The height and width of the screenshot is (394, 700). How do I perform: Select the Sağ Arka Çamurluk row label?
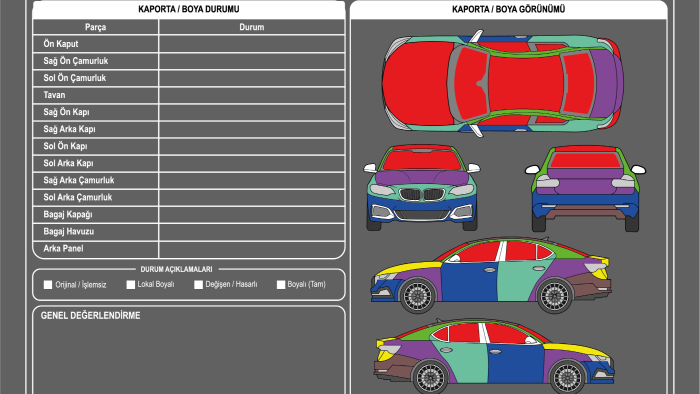[79, 180]
